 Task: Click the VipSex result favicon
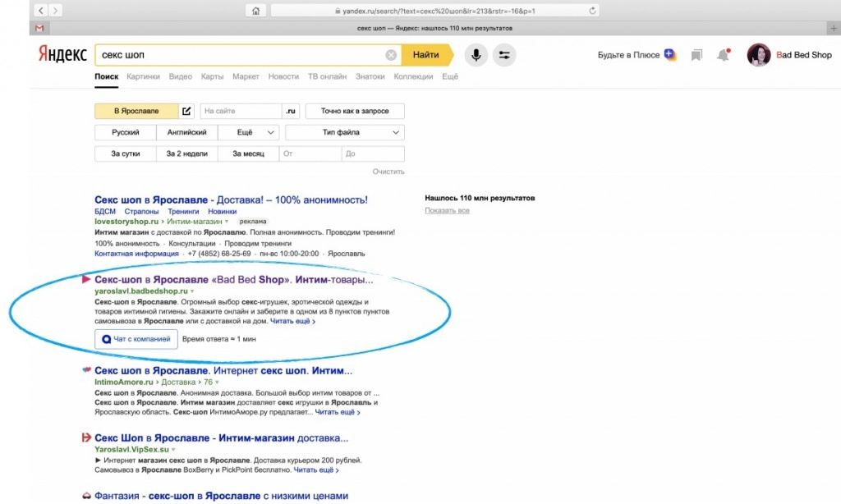click(x=86, y=438)
